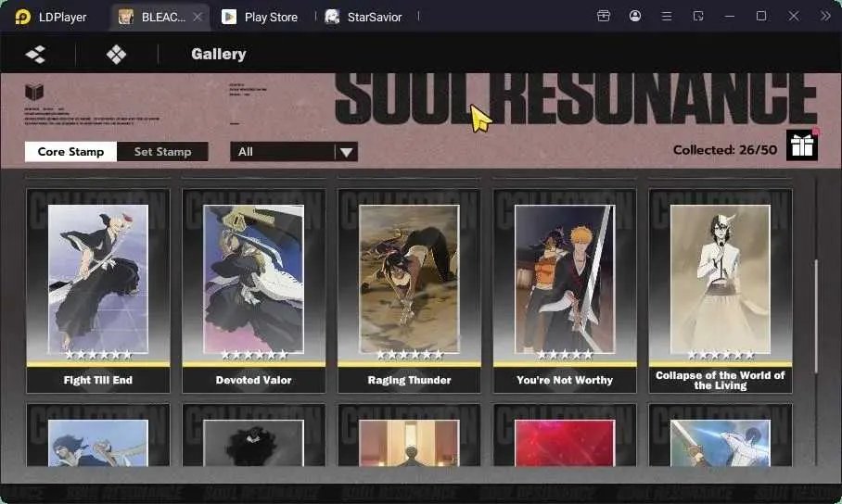This screenshot has height=504, width=842.
Task: Open the hamburger menu in title bar
Action: [667, 17]
